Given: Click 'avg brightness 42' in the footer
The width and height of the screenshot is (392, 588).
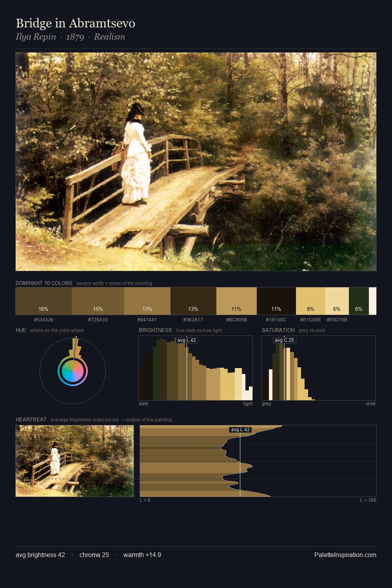Looking at the screenshot, I should click(x=40, y=555).
